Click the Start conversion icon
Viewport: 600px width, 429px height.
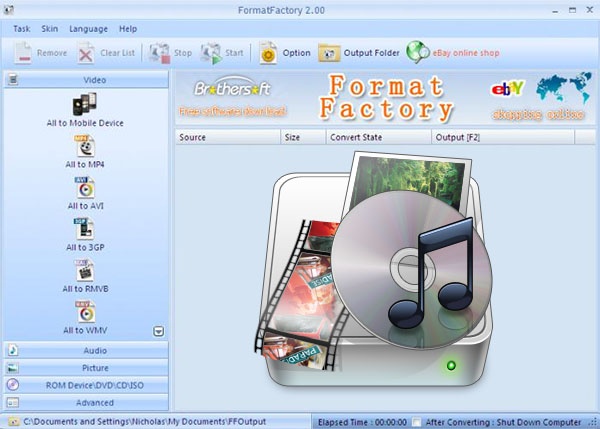click(210, 53)
